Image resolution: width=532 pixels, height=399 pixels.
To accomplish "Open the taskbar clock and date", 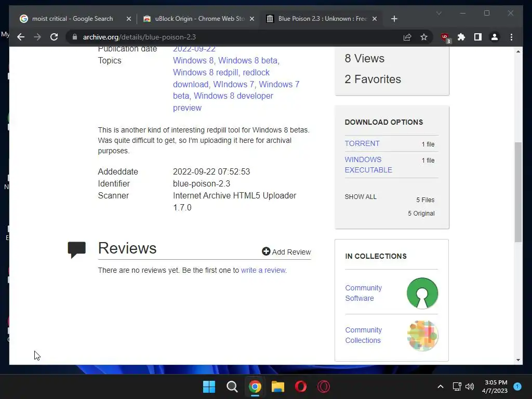I will pos(495,387).
